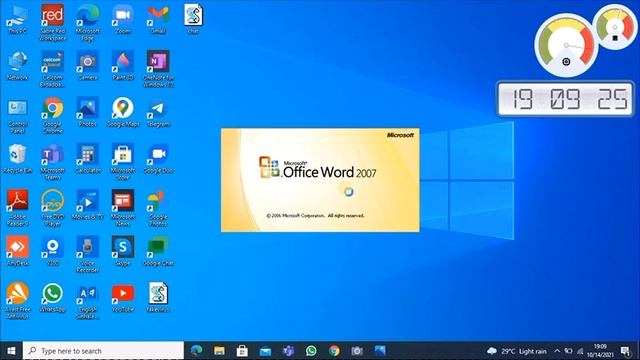The image size is (640, 360).
Task: Select the document file right of YouTube
Action: (158, 298)
